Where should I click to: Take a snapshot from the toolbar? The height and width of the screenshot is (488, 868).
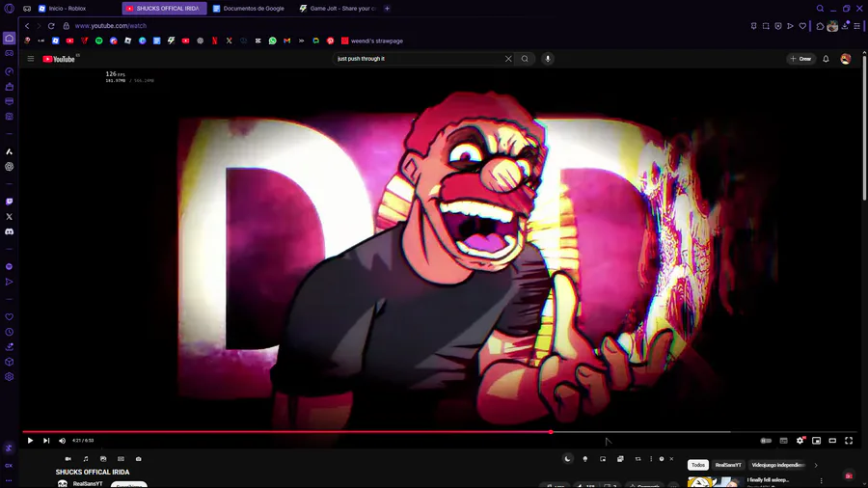[x=766, y=26]
